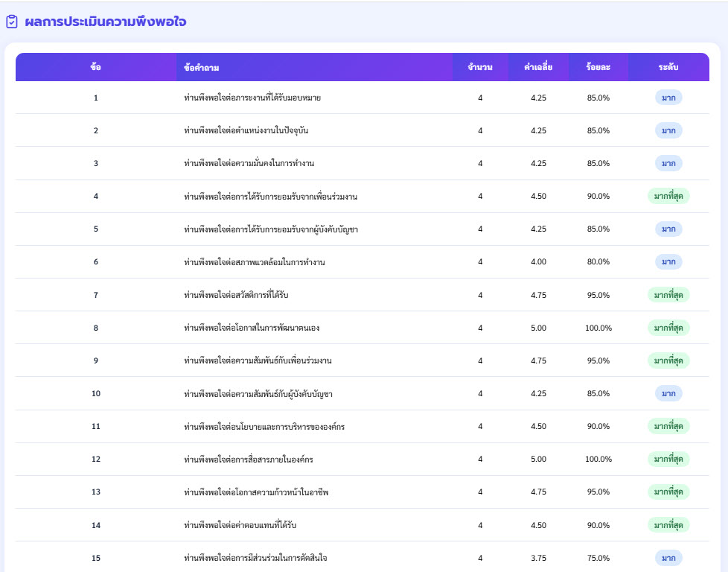This screenshot has width=728, height=572.
Task: Click the มาก badge in row 1
Action: coord(668,98)
